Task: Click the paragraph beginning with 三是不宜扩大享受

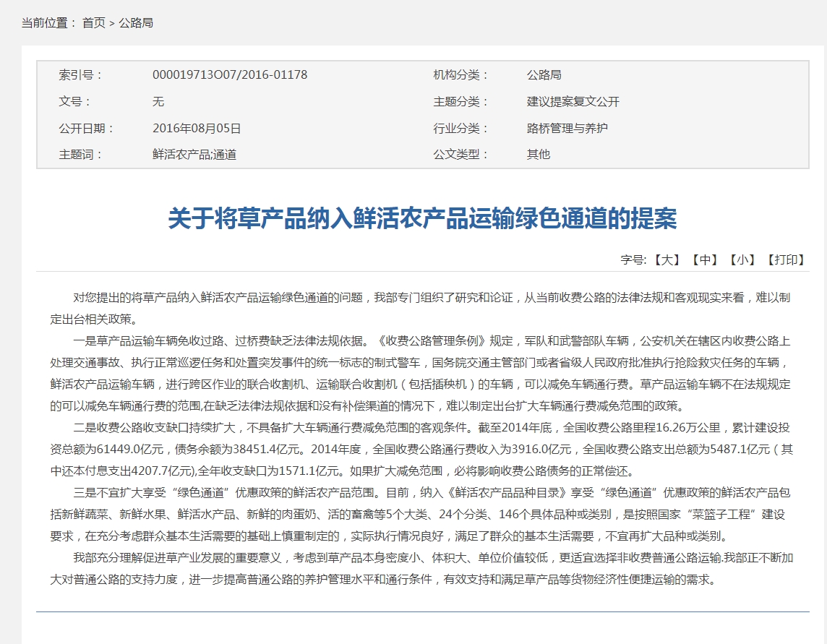Action: (x=422, y=515)
